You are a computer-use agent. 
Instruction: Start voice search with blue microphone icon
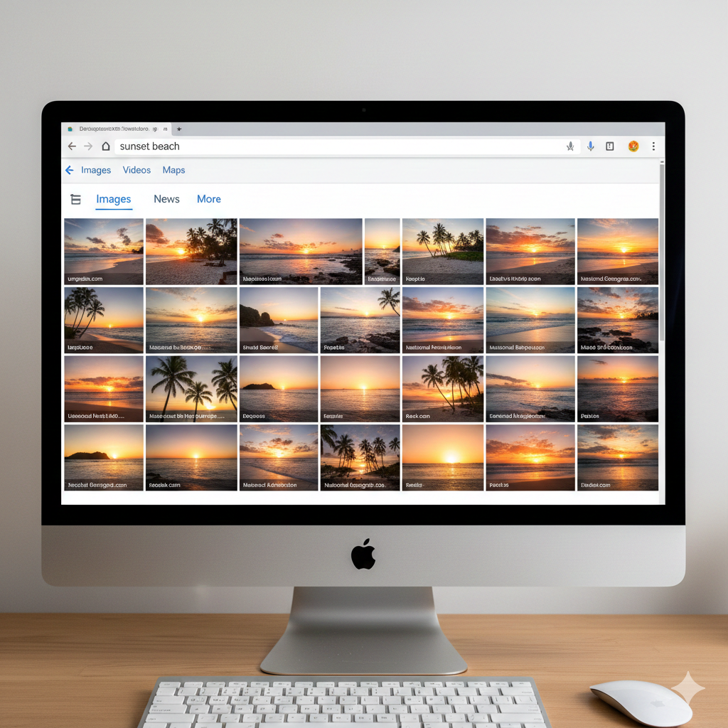pyautogui.click(x=590, y=146)
